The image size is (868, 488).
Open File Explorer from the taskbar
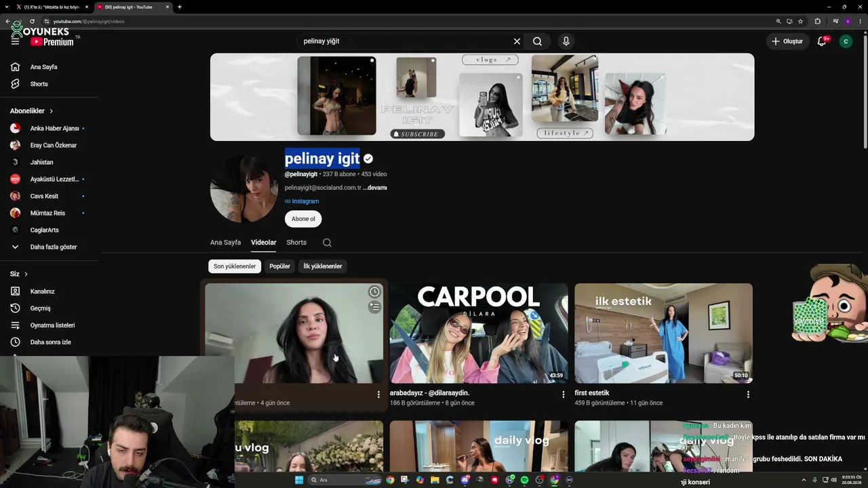(435, 480)
